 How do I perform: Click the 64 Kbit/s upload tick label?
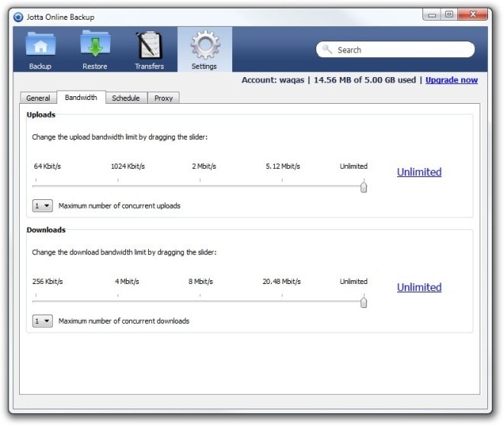click(47, 166)
